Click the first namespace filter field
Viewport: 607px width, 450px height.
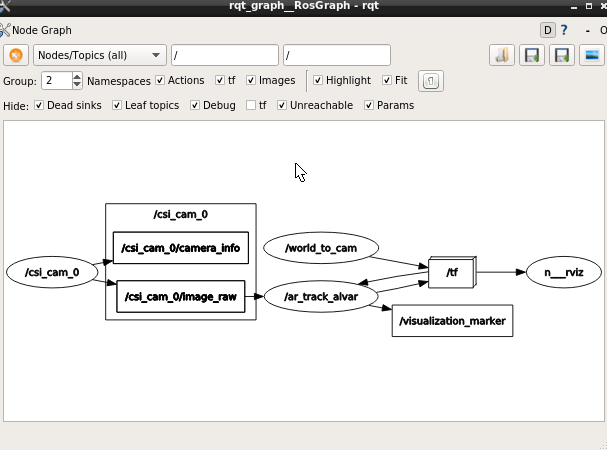[x=224, y=55]
